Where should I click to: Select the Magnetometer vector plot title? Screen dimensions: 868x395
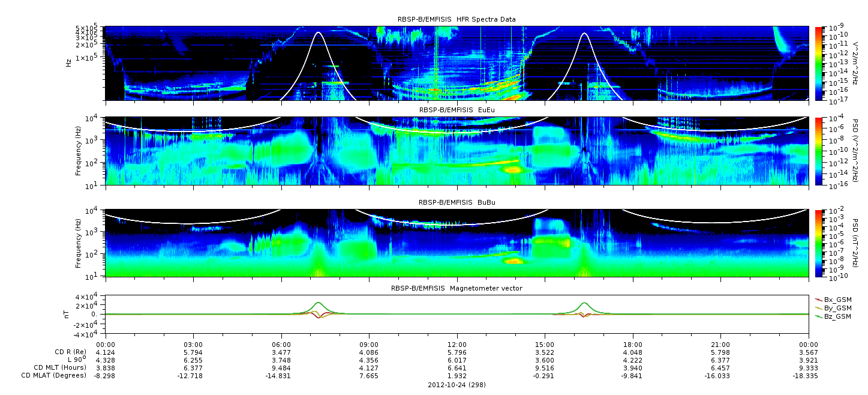coord(456,288)
